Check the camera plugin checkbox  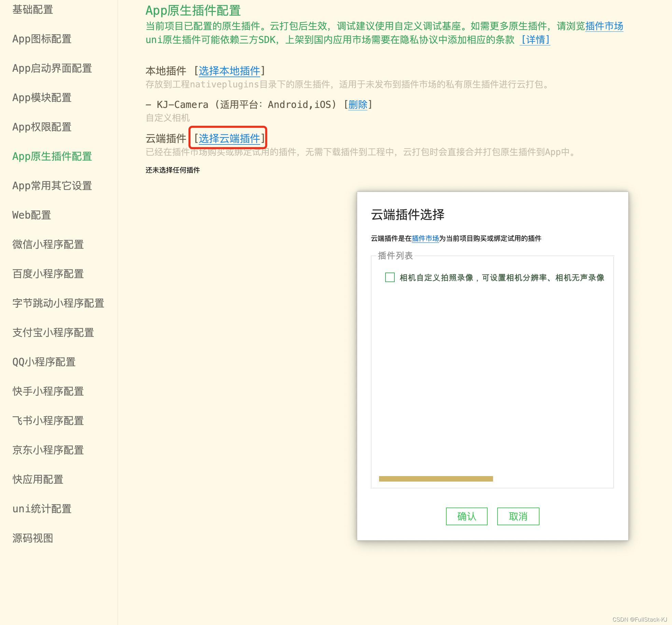(390, 277)
